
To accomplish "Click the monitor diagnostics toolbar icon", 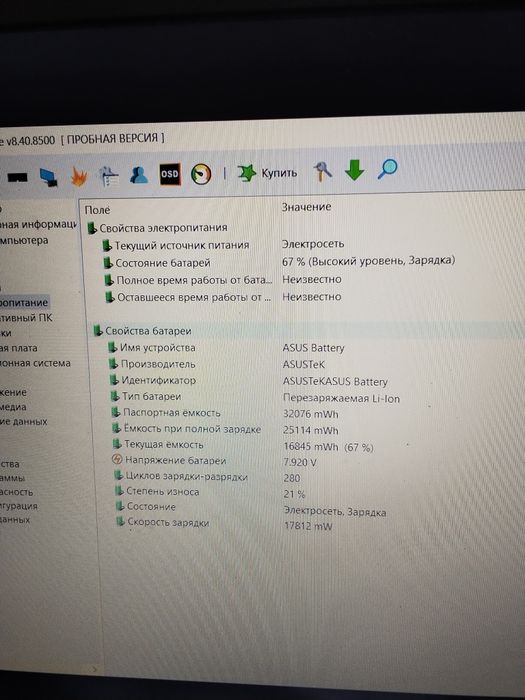I will click(x=49, y=177).
